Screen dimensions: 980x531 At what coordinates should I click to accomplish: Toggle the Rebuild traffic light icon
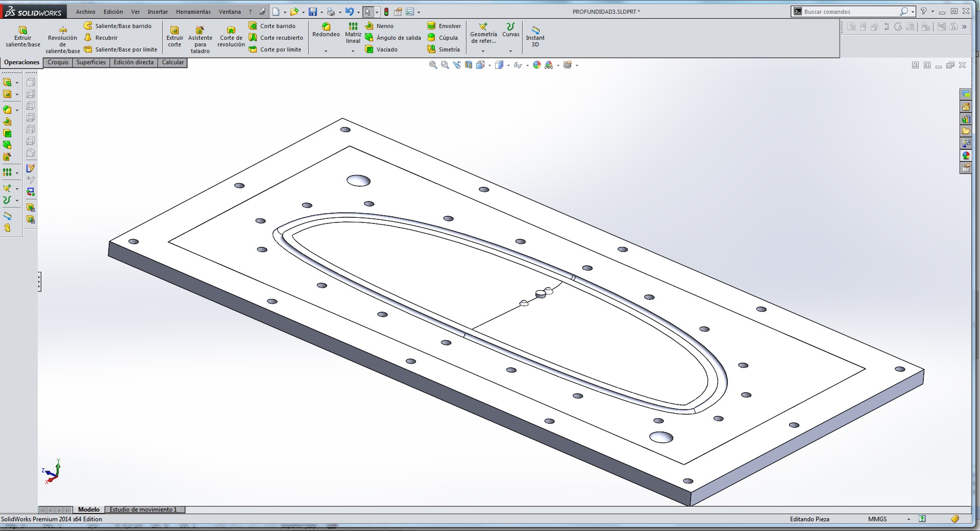[386, 12]
